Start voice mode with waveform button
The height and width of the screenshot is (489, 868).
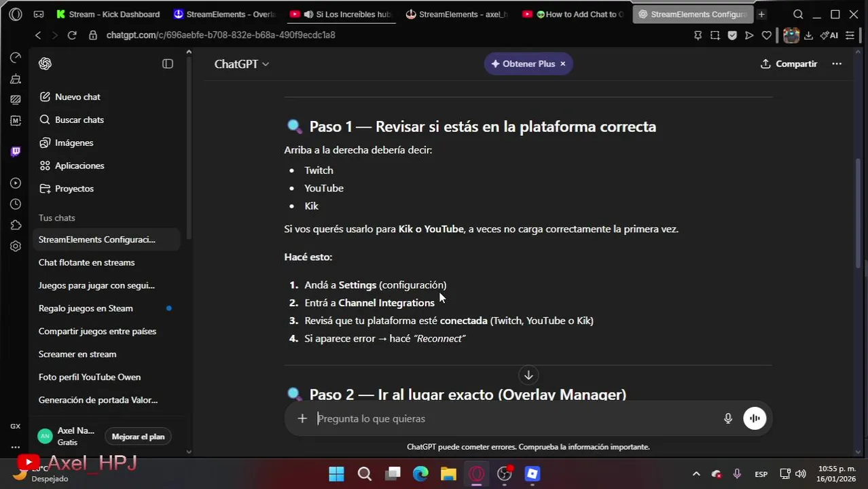[755, 419]
